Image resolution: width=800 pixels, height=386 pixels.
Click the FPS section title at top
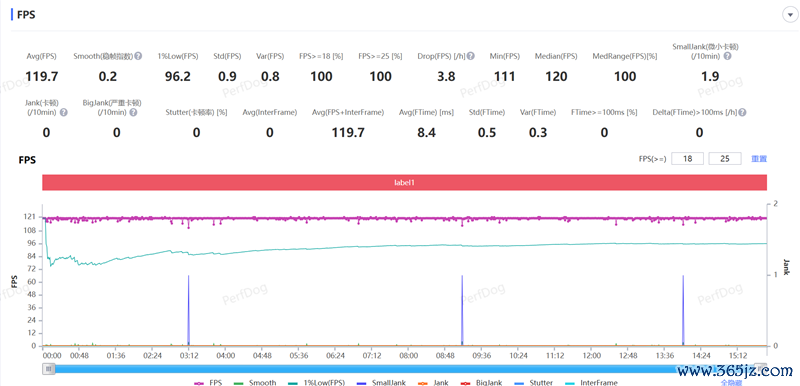[x=26, y=14]
